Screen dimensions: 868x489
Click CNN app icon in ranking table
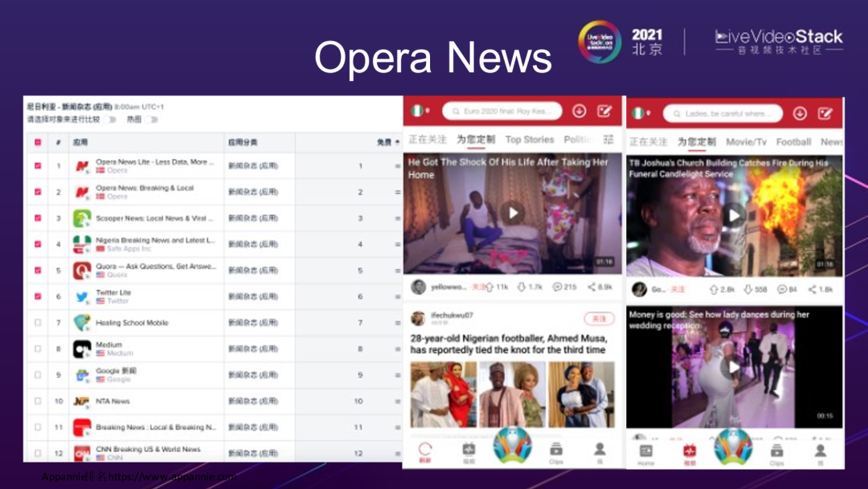coord(82,453)
